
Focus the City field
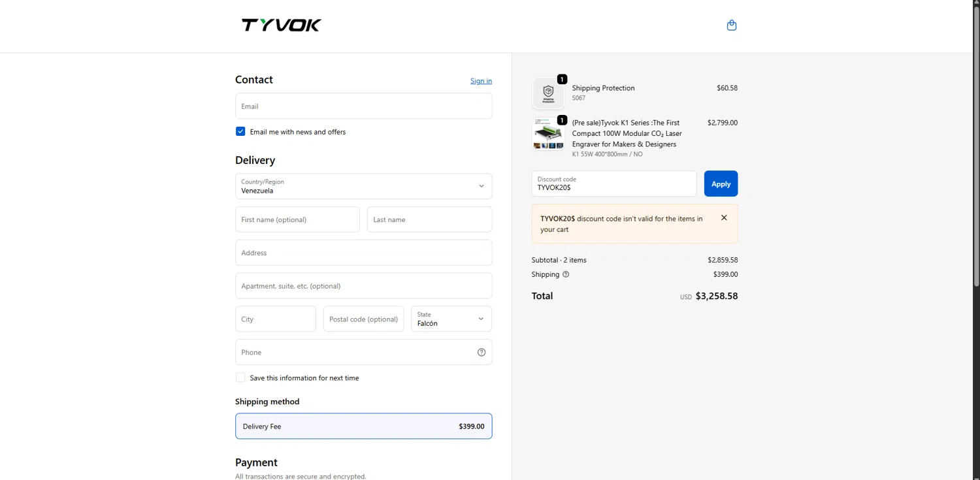coord(276,319)
